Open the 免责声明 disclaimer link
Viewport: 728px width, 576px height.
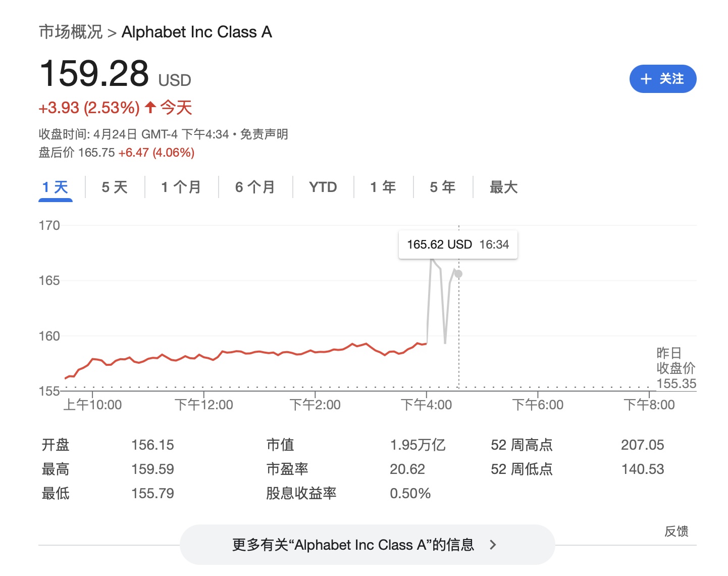click(264, 134)
